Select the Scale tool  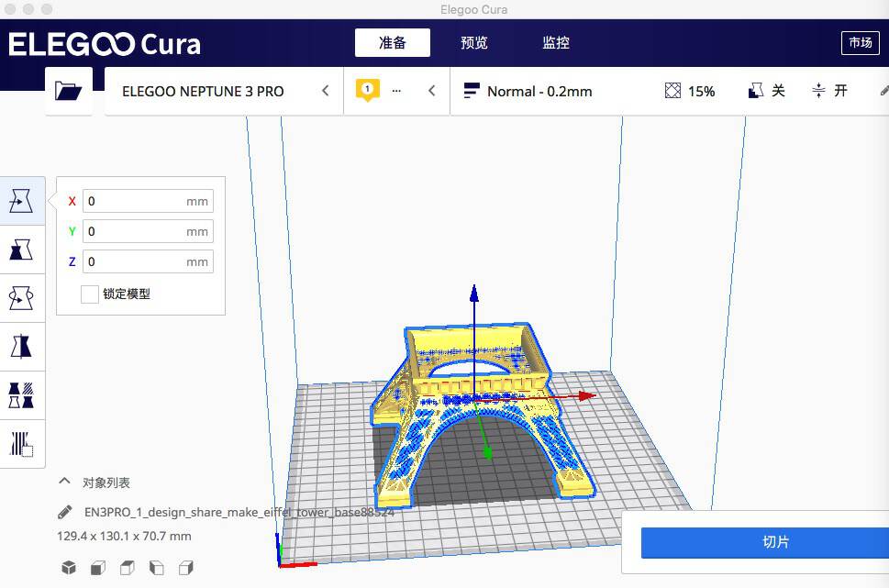(21, 250)
